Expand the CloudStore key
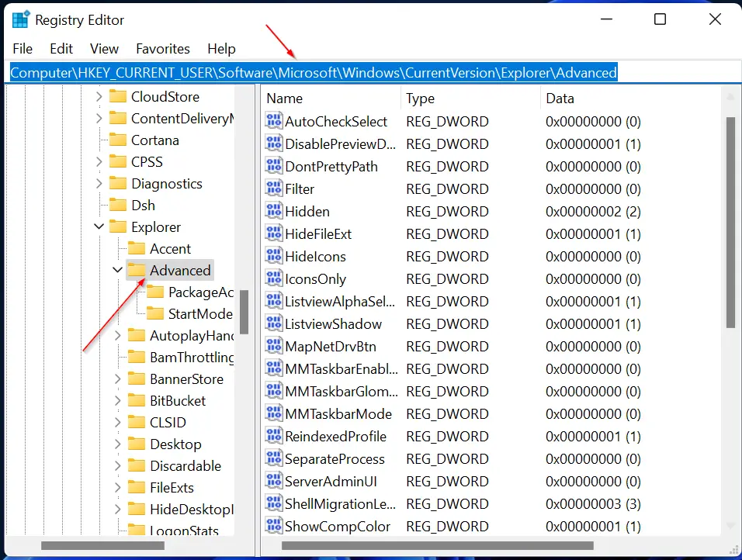Screen dimensions: 742x560 [x=99, y=96]
